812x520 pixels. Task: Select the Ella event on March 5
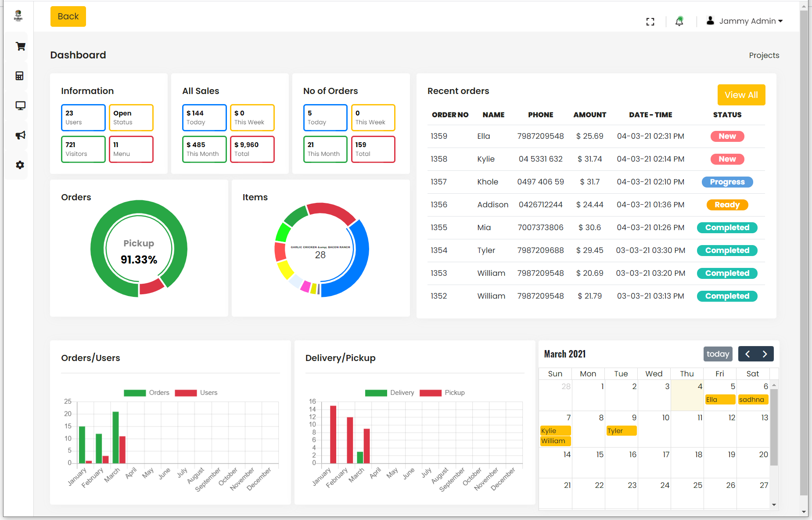coord(720,400)
